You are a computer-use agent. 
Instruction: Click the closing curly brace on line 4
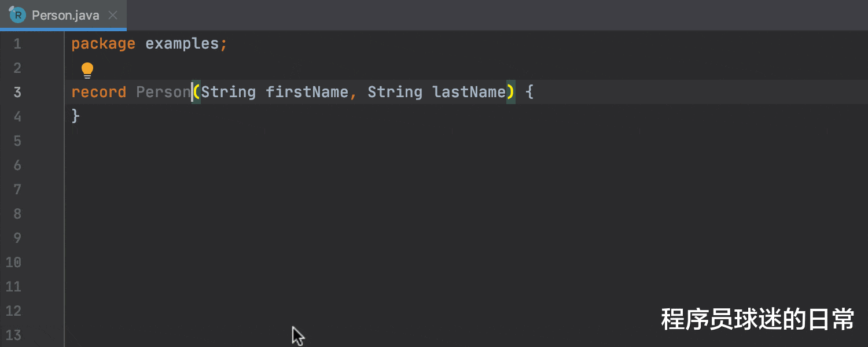(x=75, y=117)
